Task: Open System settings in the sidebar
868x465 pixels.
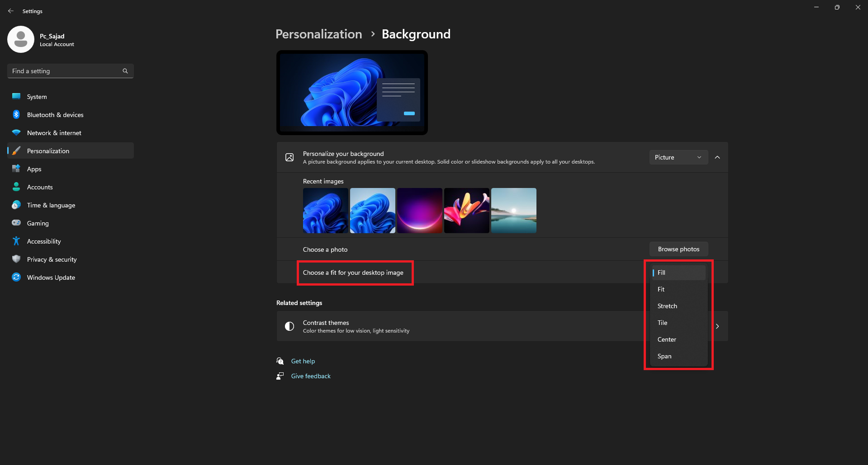Action: [71, 96]
